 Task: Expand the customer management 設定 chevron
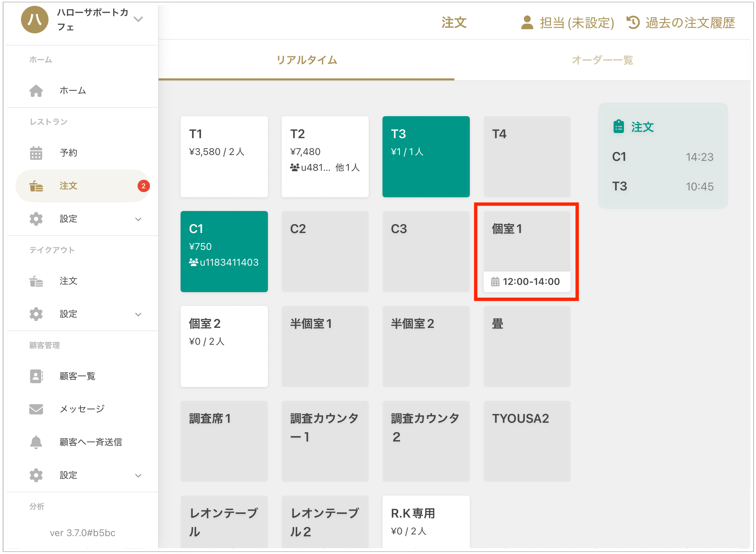[138, 476]
